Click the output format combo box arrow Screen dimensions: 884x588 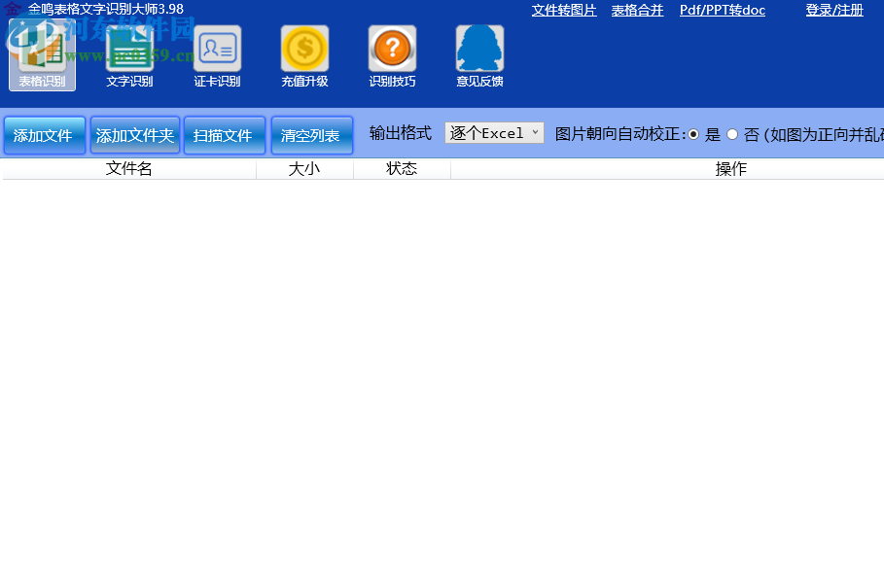click(x=536, y=133)
